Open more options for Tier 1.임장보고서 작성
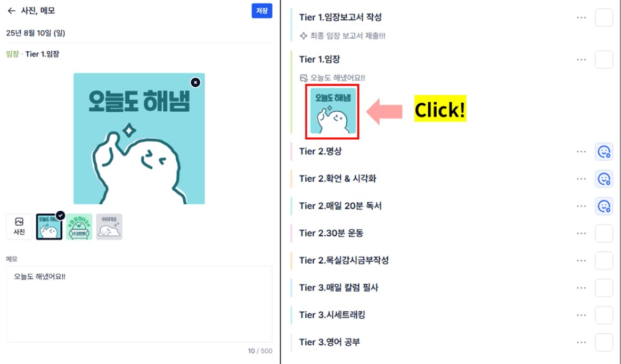 click(x=581, y=18)
